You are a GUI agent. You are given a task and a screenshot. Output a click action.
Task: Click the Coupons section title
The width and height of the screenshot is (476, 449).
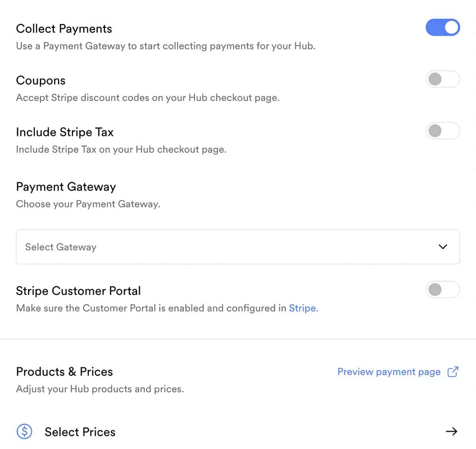click(x=40, y=80)
